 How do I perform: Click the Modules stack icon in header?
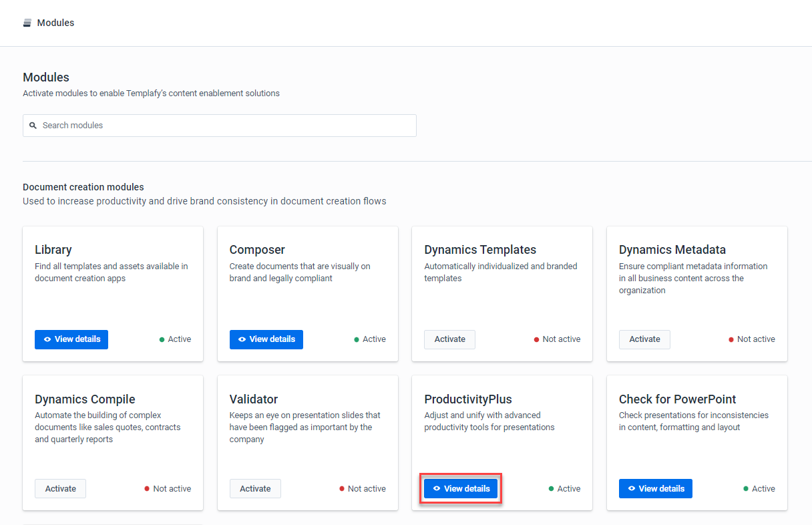27,23
